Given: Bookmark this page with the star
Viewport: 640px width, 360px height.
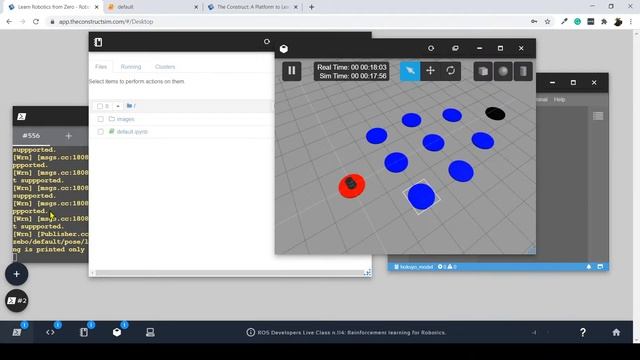Looking at the screenshot, I should point(547,22).
